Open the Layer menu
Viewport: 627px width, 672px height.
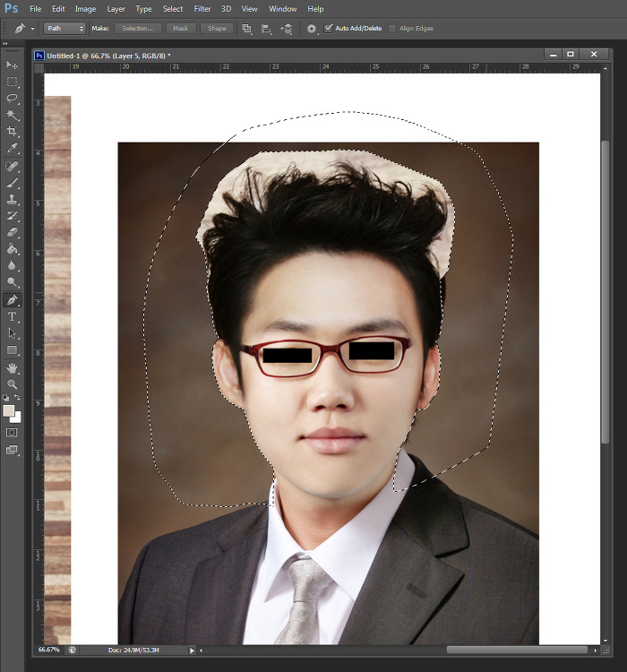pyautogui.click(x=116, y=9)
